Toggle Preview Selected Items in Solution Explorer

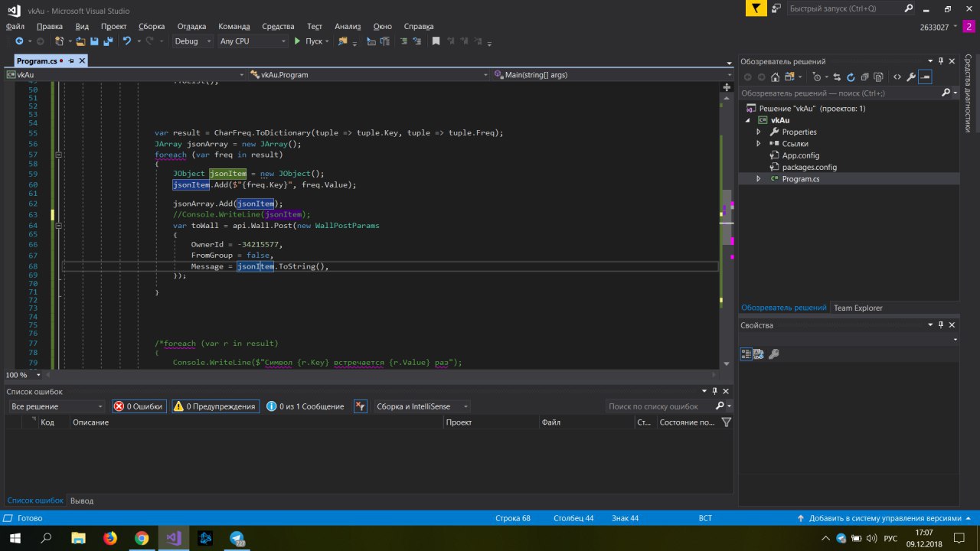925,77
